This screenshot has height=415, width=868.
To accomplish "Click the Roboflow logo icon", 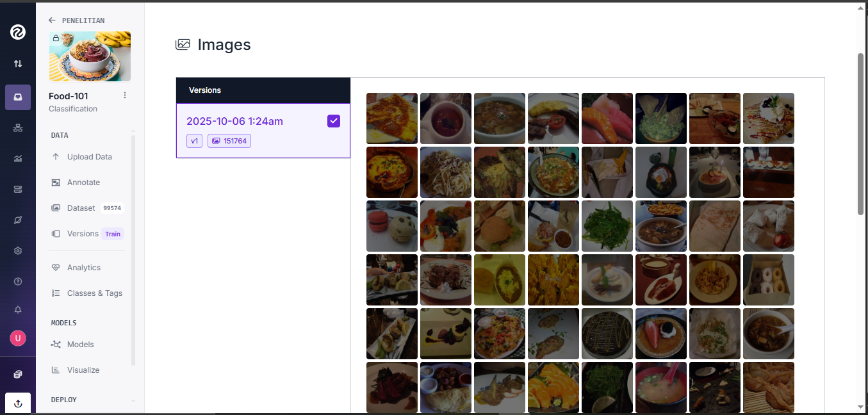I will pyautogui.click(x=18, y=32).
